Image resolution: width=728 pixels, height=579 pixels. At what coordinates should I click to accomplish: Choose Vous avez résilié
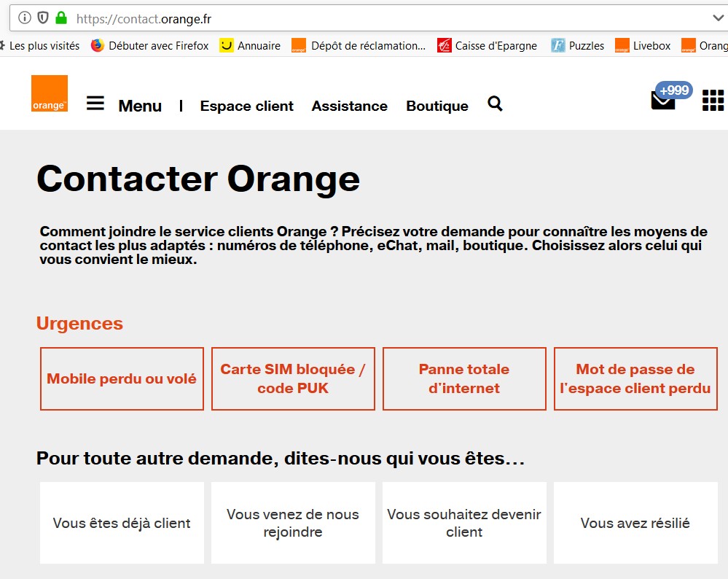[x=635, y=523]
